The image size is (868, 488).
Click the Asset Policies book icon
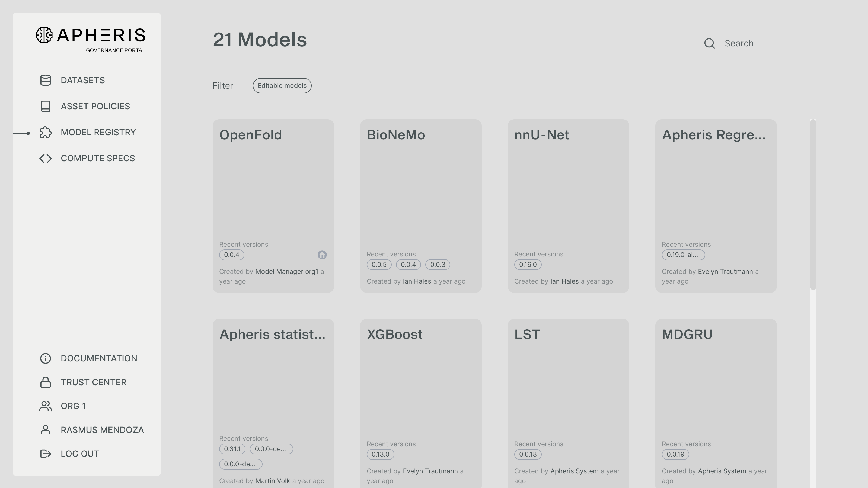(46, 106)
